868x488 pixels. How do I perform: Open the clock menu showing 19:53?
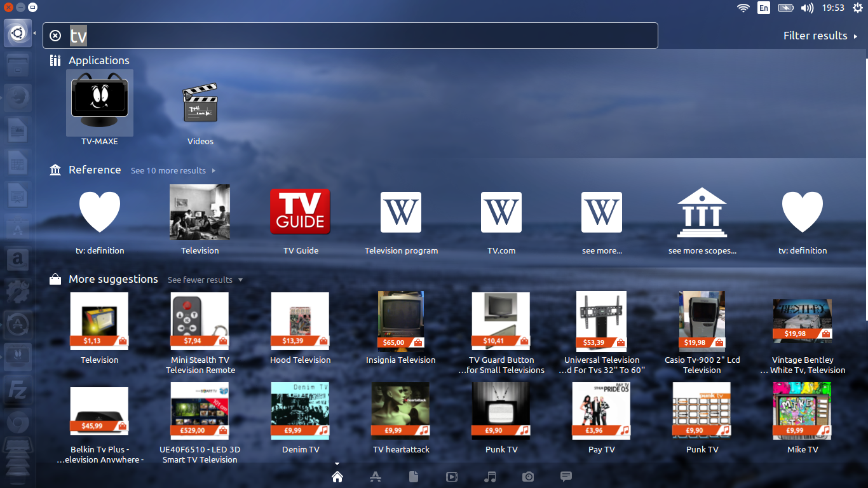coord(833,8)
